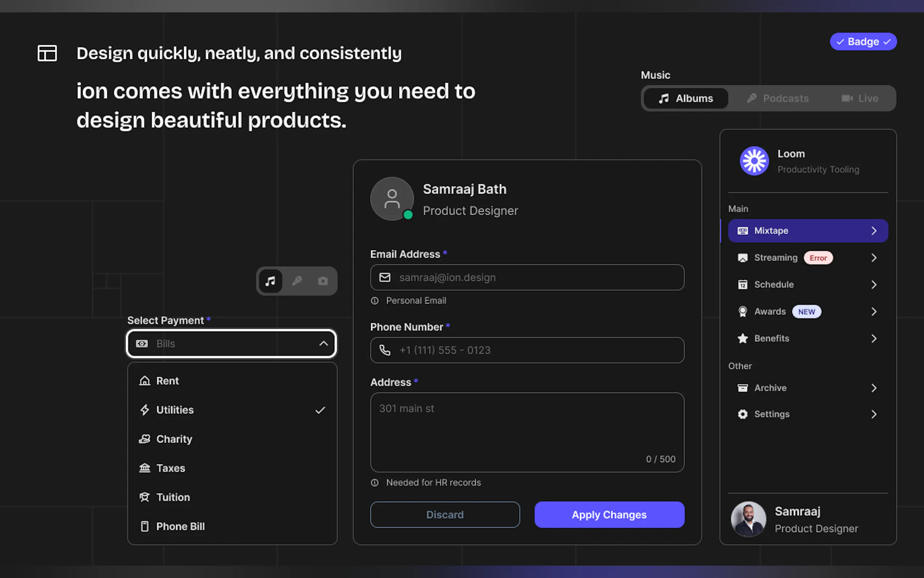Collapse the Select Payment Bills dropdown
Image resolution: width=924 pixels, height=578 pixels.
(x=323, y=343)
